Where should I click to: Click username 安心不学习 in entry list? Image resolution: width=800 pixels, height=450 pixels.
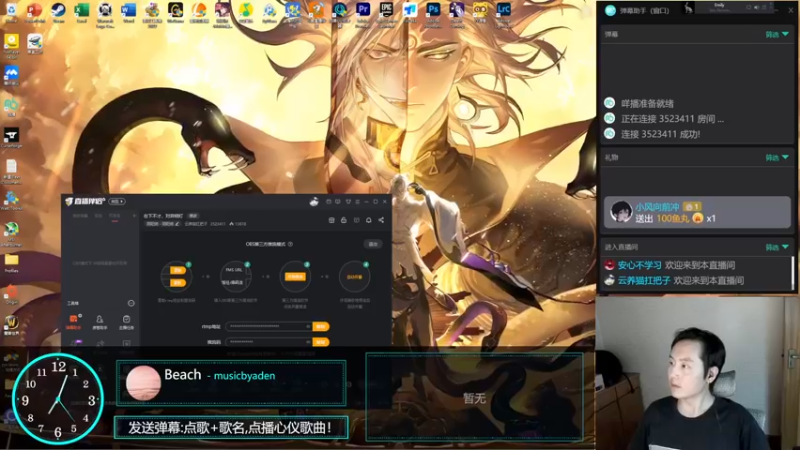[x=640, y=265]
